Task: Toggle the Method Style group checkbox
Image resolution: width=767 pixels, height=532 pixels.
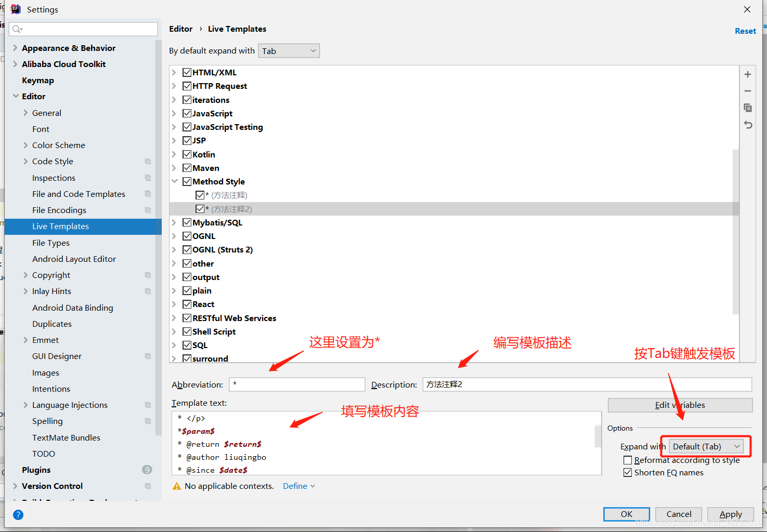Action: click(187, 181)
